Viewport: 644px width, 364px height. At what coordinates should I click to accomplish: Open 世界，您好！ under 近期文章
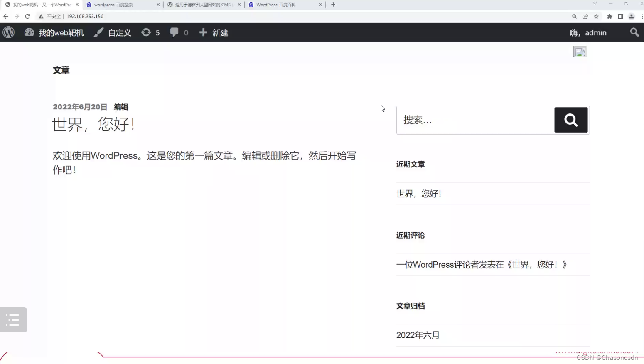[x=419, y=194]
